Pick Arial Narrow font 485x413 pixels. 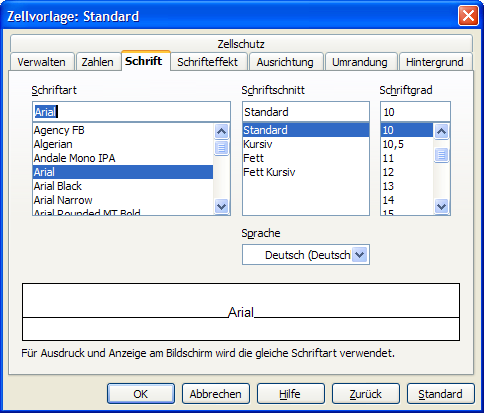(123, 200)
